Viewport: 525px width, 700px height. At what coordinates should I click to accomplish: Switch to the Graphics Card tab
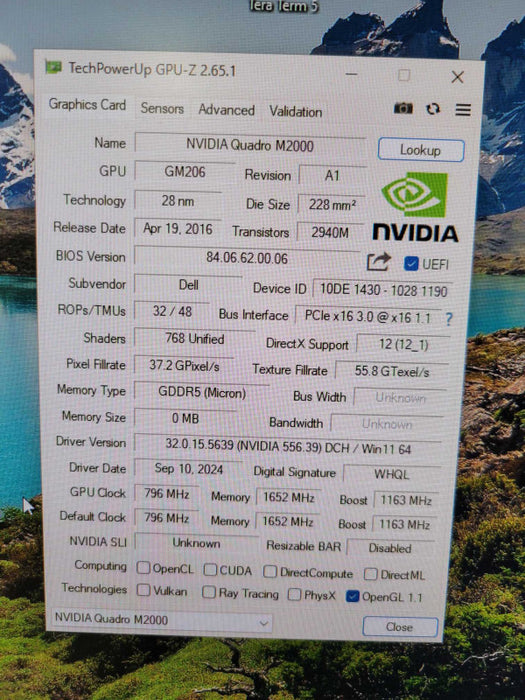87,104
